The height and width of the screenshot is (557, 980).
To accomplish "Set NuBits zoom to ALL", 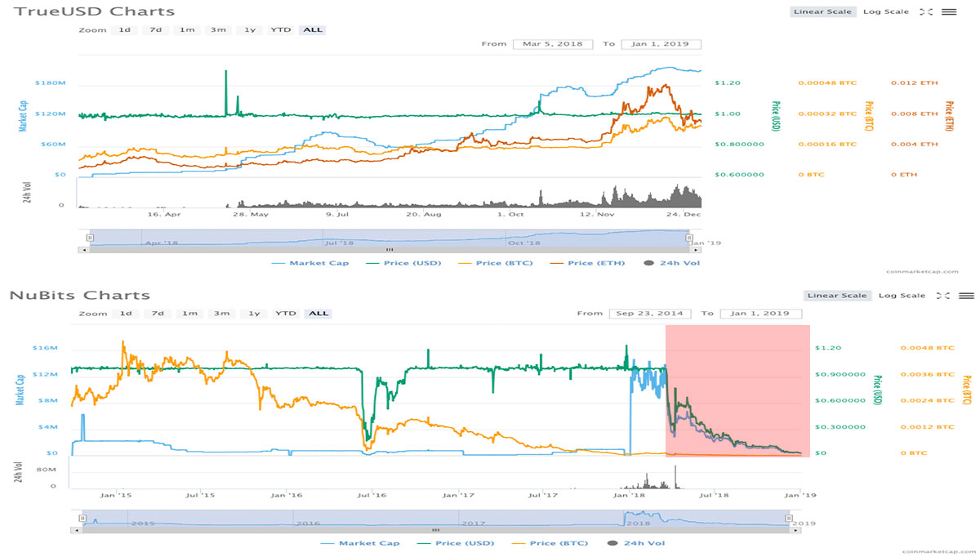I will [x=318, y=314].
